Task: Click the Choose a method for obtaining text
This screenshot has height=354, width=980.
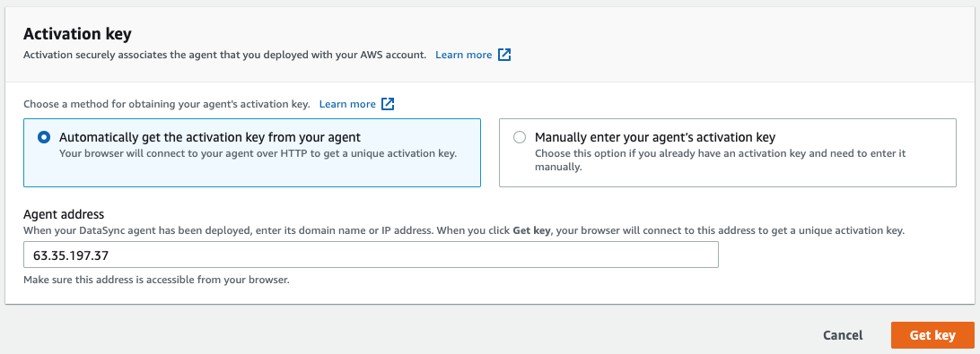Action: tap(167, 104)
